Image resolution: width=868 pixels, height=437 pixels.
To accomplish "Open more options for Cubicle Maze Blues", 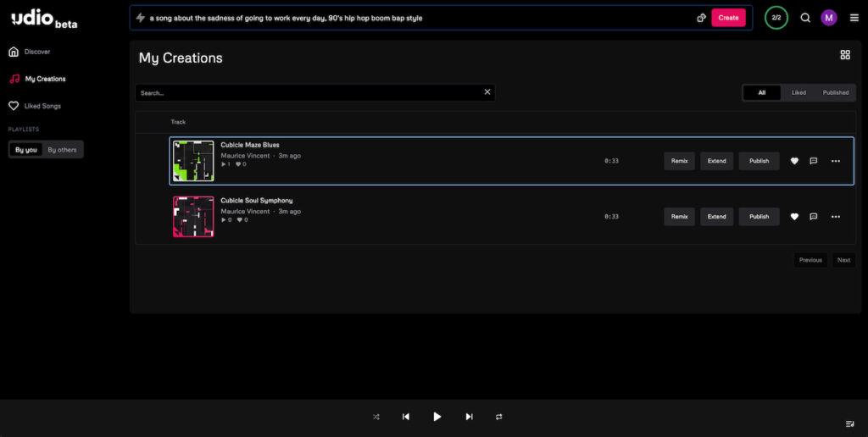I will coord(836,161).
